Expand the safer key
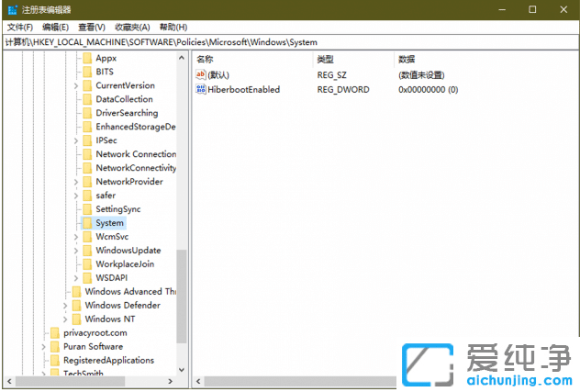 tap(76, 196)
